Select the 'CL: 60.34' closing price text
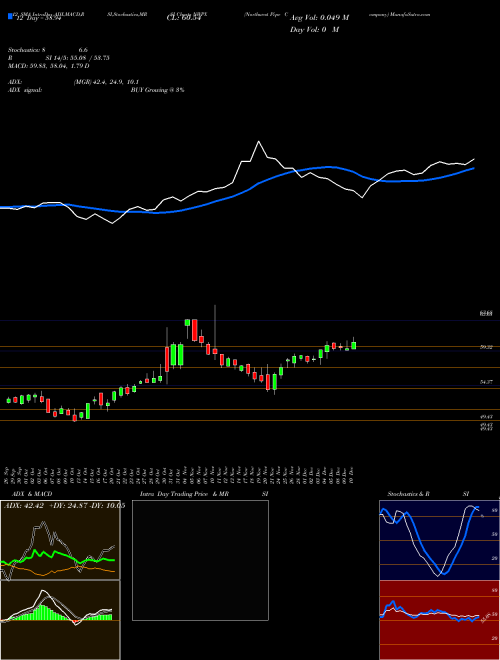The width and height of the screenshot is (500, 660). tap(183, 19)
